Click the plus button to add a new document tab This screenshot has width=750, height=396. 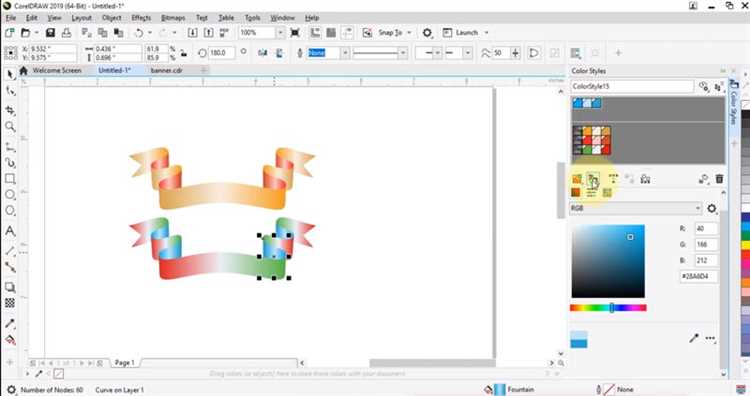point(204,70)
